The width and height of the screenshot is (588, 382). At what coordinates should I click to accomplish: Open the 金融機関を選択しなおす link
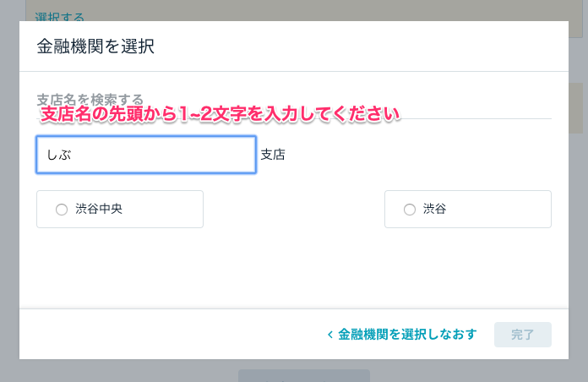(407, 334)
